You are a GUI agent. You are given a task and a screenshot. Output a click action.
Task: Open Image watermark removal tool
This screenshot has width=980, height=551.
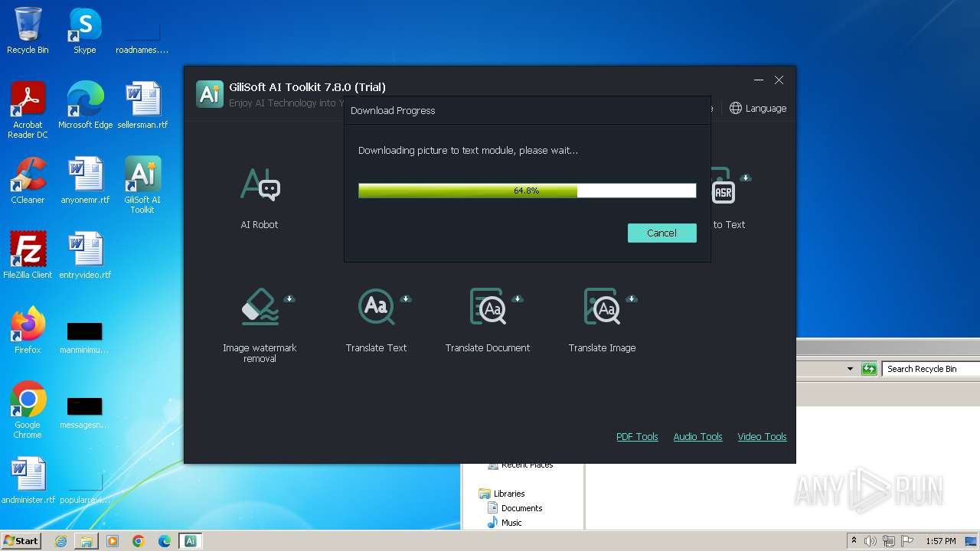point(260,324)
